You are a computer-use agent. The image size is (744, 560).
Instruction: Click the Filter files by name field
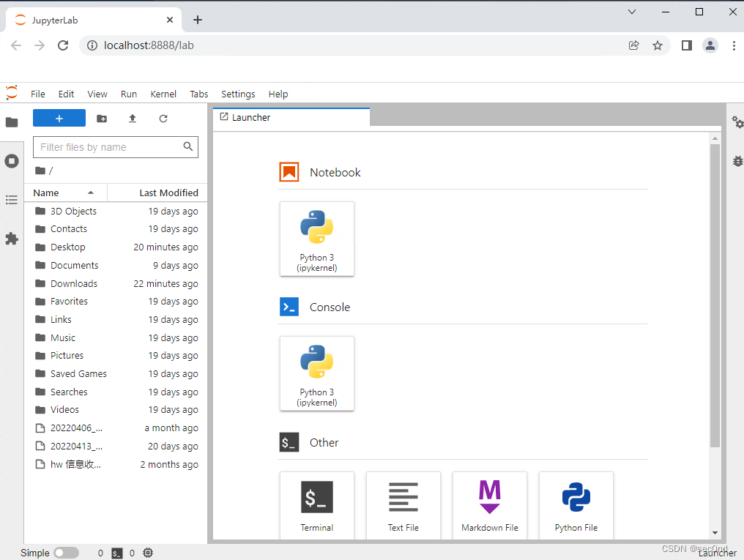pyautogui.click(x=116, y=147)
